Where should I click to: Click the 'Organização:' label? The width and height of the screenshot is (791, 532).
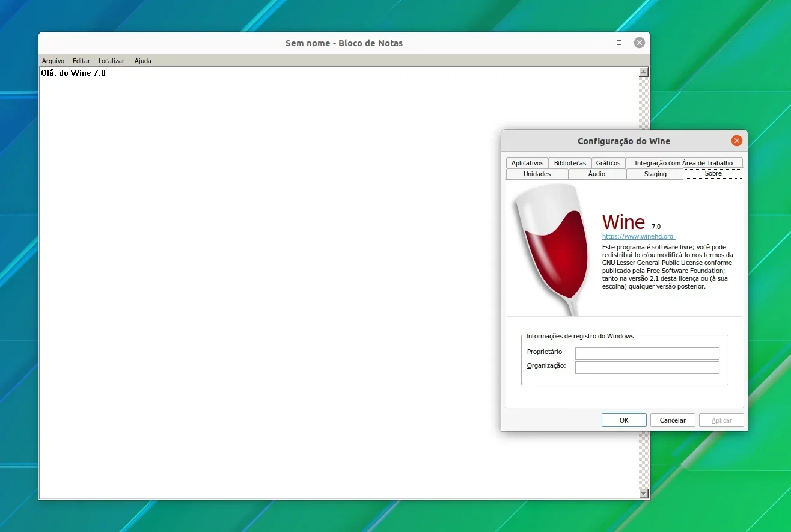click(x=546, y=365)
